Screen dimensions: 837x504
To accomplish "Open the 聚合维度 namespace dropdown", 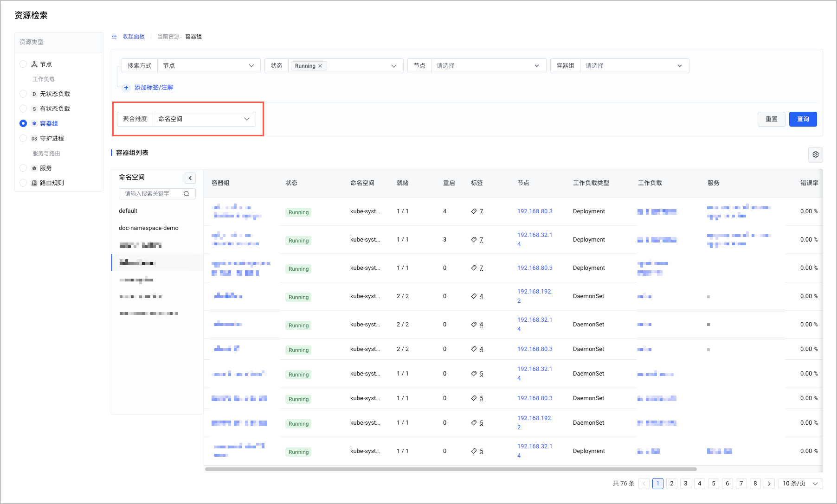I will (x=204, y=119).
